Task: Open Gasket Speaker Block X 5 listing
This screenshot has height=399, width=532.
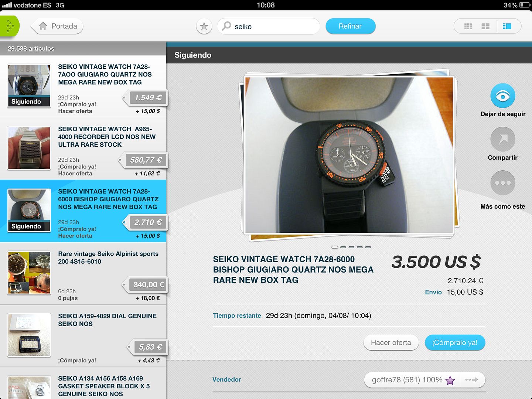Action: coord(83,383)
